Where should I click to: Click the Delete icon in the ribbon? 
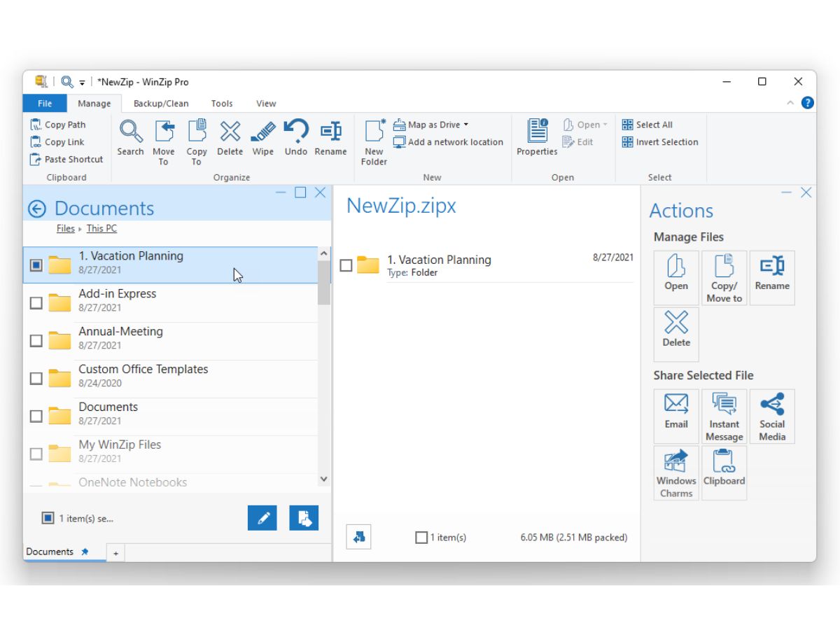[230, 138]
